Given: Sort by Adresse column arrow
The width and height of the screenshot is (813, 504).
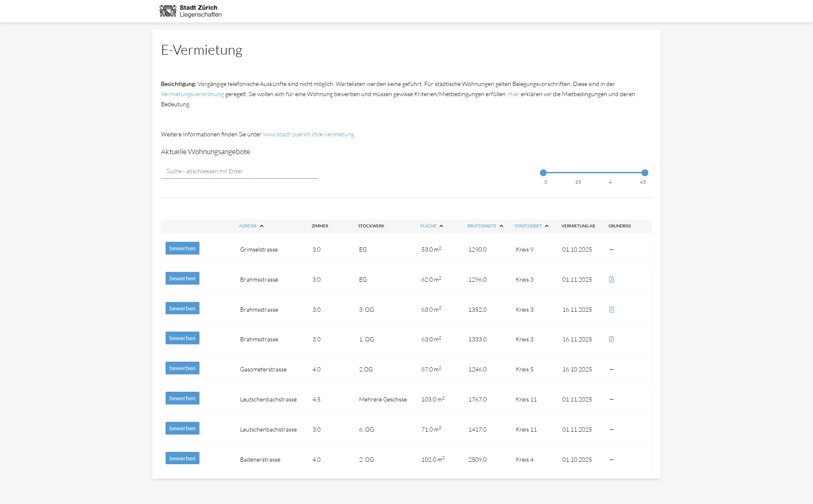Looking at the screenshot, I should tap(262, 226).
